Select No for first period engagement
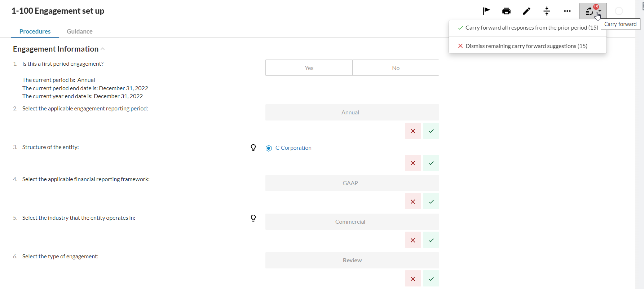 pos(396,68)
